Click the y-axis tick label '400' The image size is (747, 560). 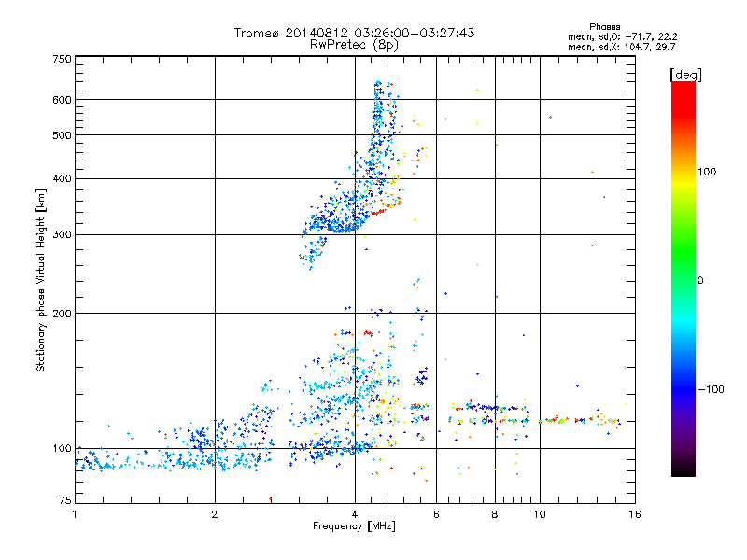62,178
